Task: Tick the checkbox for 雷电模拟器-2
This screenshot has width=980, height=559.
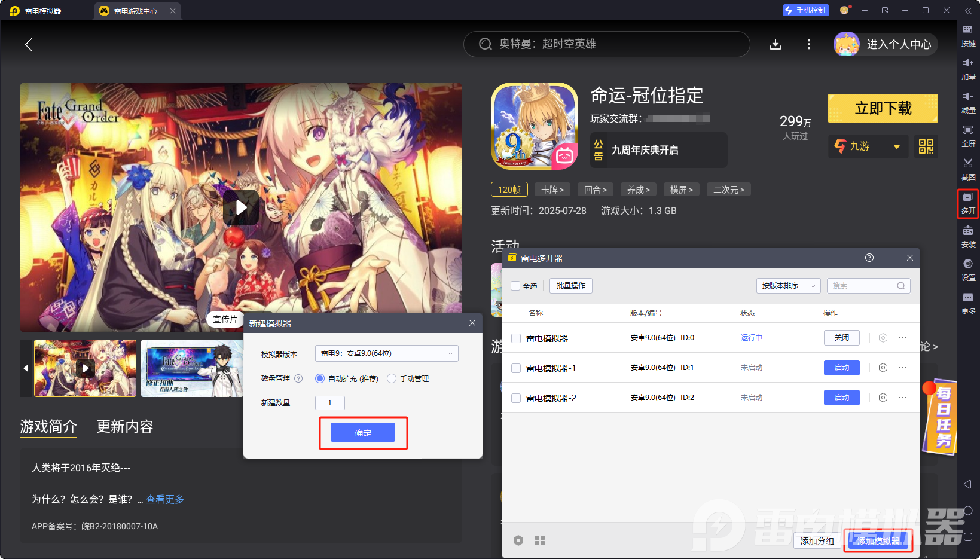Action: (515, 398)
